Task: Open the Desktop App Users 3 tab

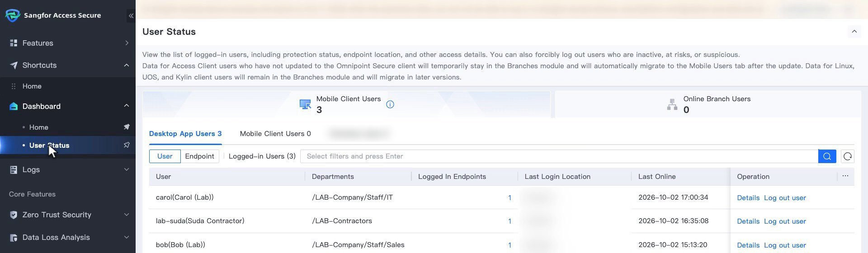Action: tap(185, 134)
